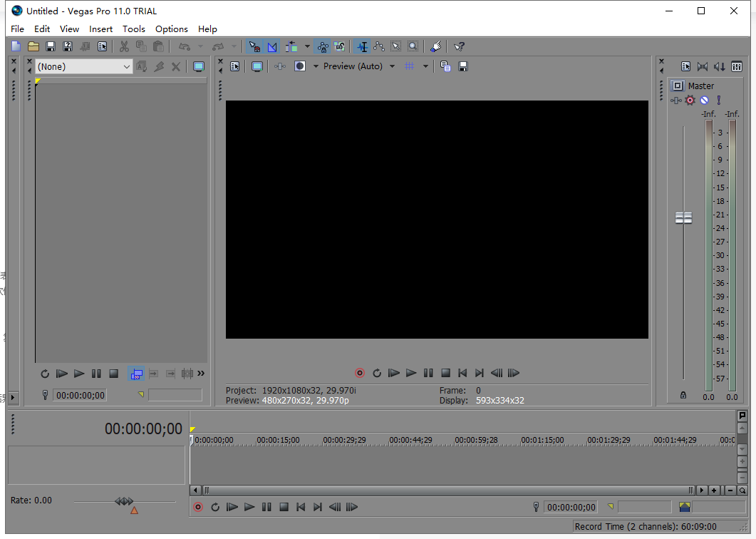Open the Options menu
756x539 pixels.
point(171,29)
